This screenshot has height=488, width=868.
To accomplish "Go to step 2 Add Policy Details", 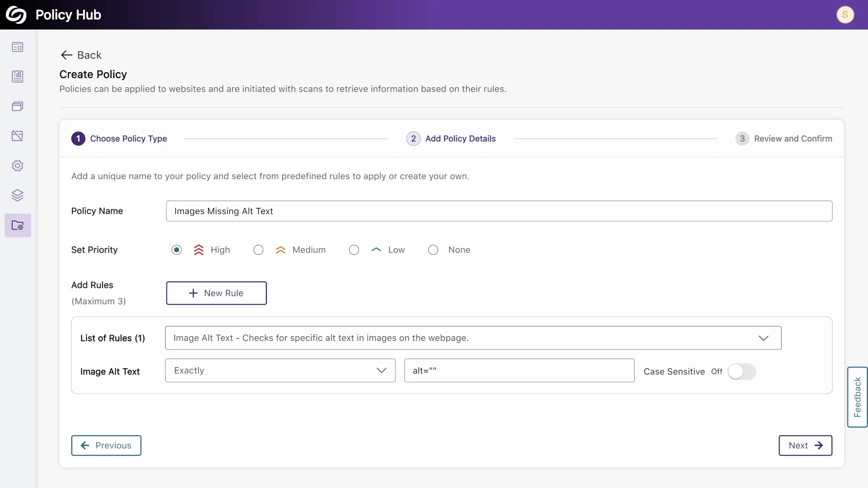I will pyautogui.click(x=451, y=138).
